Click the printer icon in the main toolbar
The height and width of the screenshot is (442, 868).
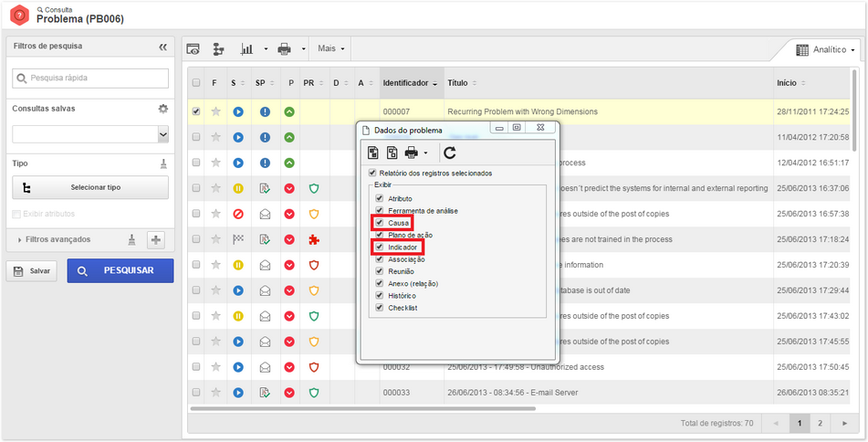(284, 49)
